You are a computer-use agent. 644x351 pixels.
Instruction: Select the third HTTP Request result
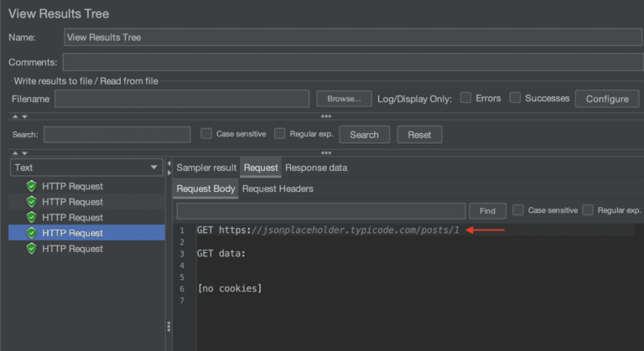(x=86, y=218)
